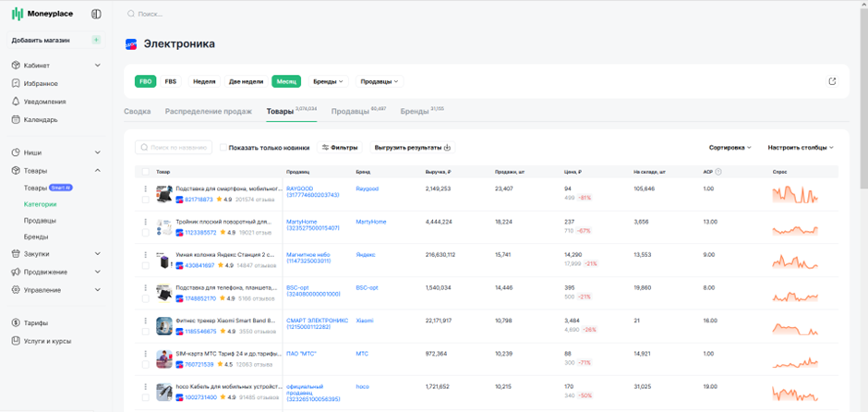Click the top Поиск search field

click(x=151, y=14)
